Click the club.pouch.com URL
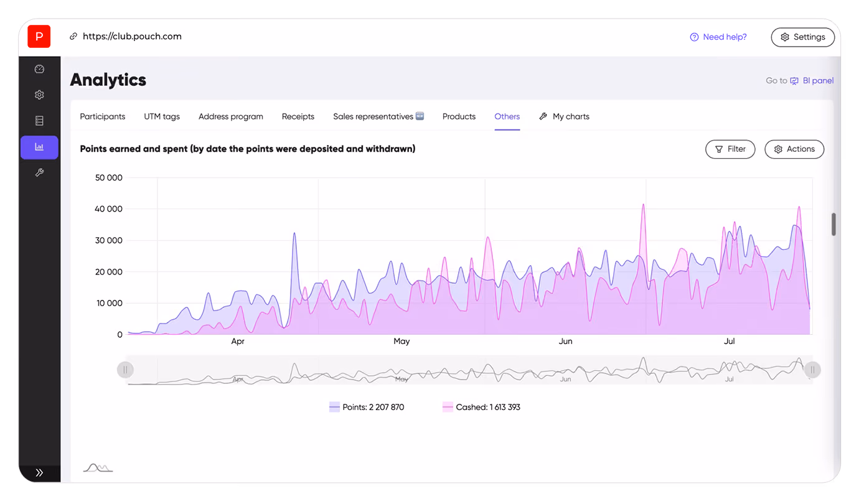The width and height of the screenshot is (859, 504). pyautogui.click(x=132, y=37)
